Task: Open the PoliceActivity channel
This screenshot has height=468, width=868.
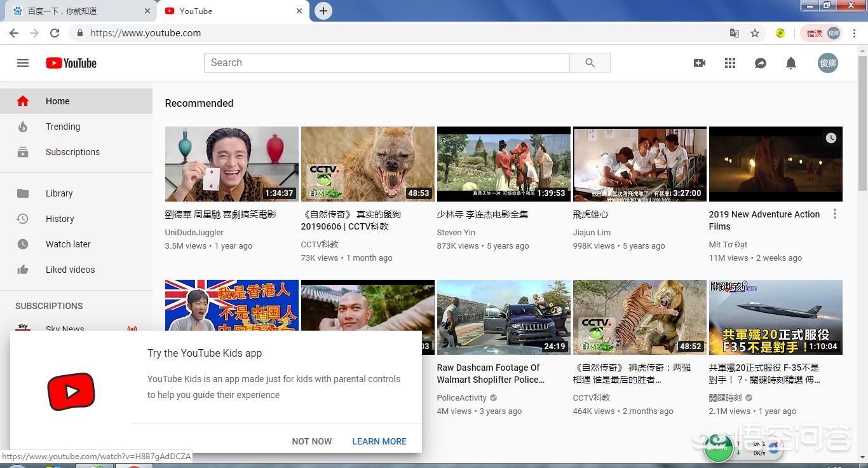Action: [x=462, y=398]
